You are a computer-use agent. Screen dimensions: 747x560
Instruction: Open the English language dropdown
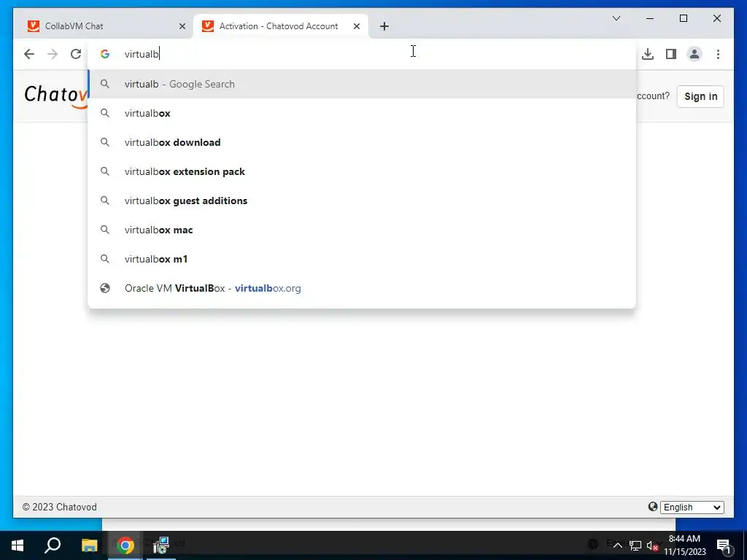click(x=692, y=507)
